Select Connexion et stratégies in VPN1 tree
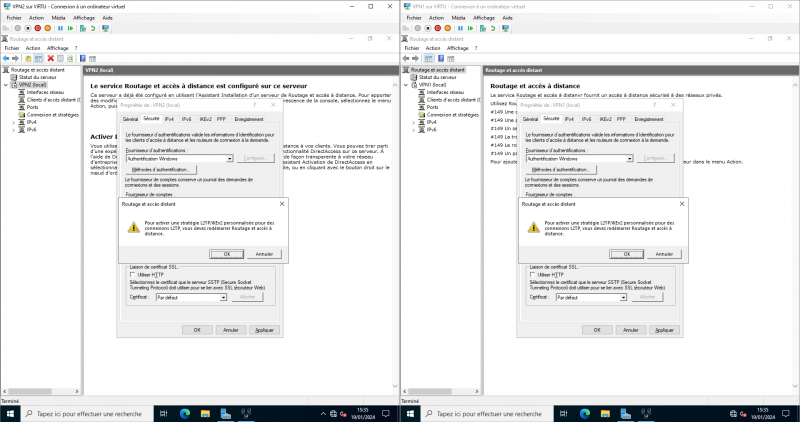The width and height of the screenshot is (800, 422). pyautogui.click(x=453, y=115)
